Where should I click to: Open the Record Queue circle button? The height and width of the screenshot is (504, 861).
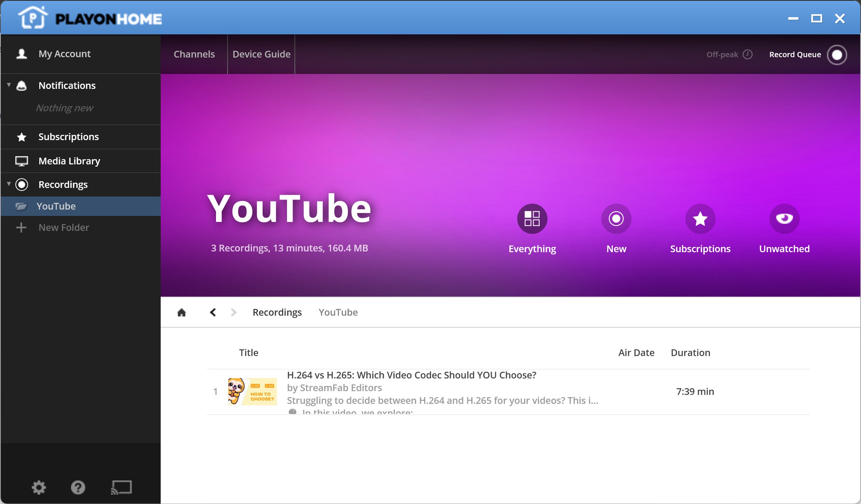pyautogui.click(x=837, y=55)
